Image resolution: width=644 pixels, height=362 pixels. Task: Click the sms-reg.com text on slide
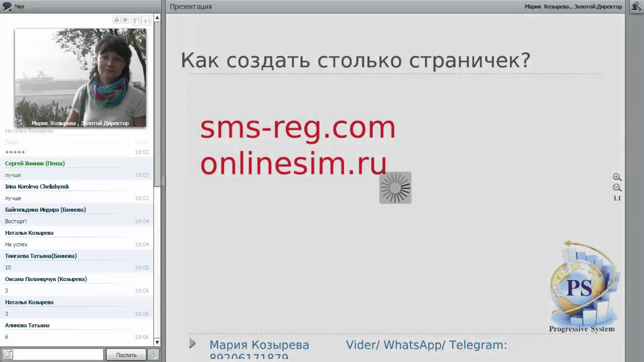[x=298, y=127]
